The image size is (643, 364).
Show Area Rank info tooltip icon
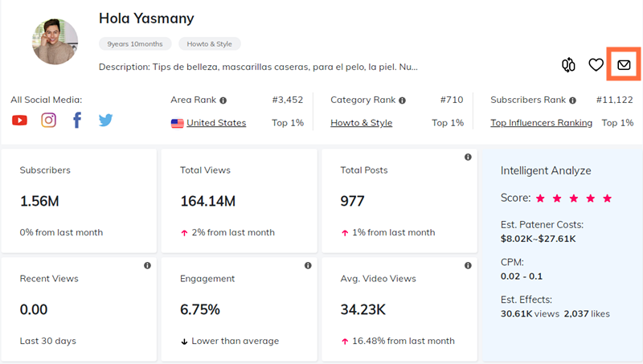tap(223, 100)
